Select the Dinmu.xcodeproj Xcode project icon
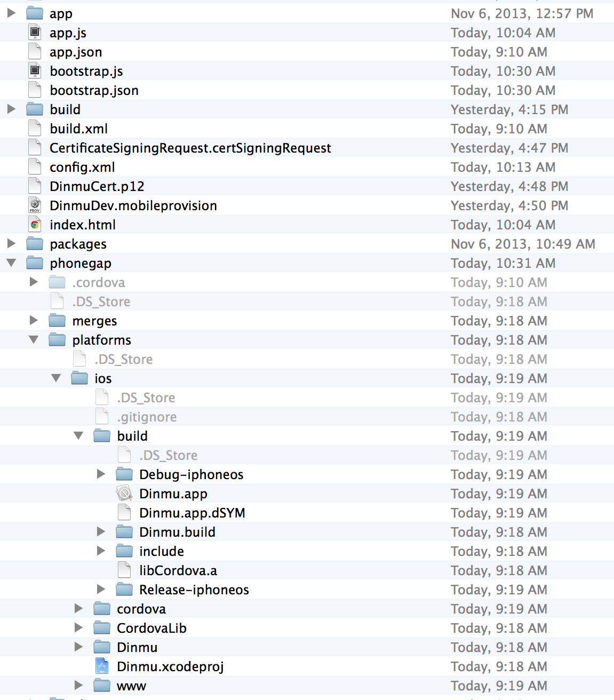Viewport: 614px width, 700px height. (x=102, y=666)
